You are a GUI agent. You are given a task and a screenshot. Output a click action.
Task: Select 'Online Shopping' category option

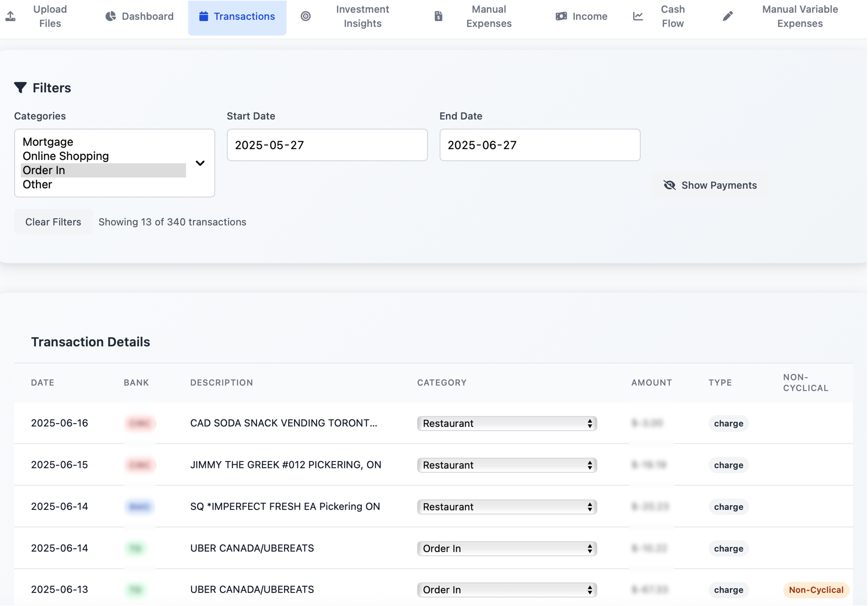coord(66,156)
